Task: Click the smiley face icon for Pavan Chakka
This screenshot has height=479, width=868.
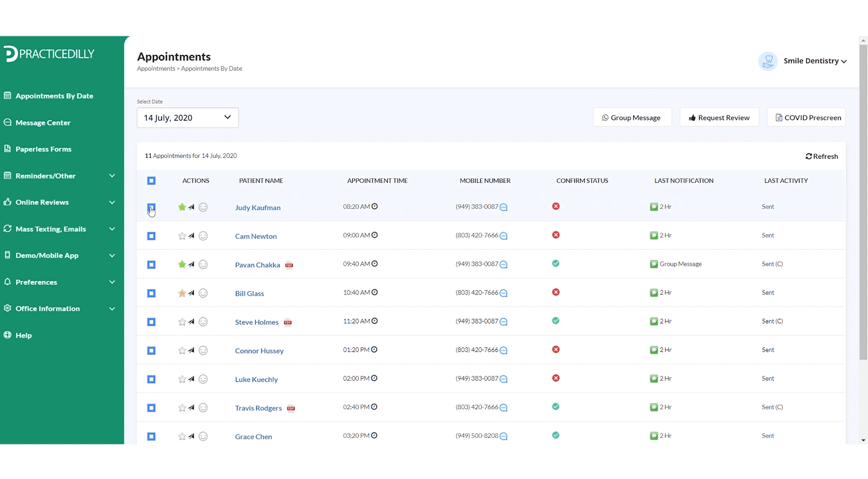Action: tap(203, 264)
